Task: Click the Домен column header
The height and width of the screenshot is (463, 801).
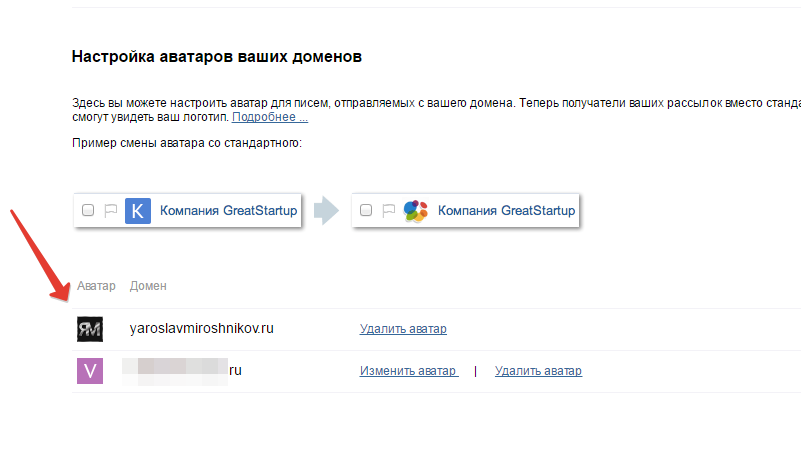Action: tap(148, 286)
